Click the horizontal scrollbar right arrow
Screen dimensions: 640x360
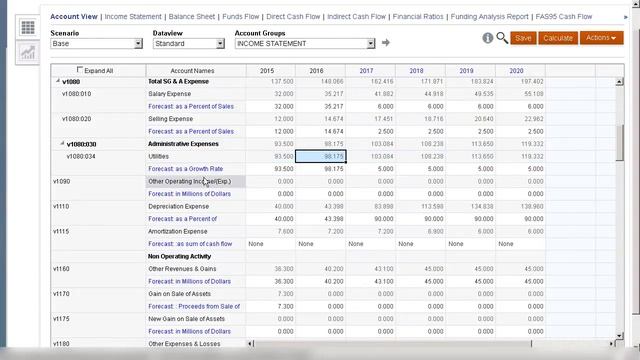coord(611,344)
